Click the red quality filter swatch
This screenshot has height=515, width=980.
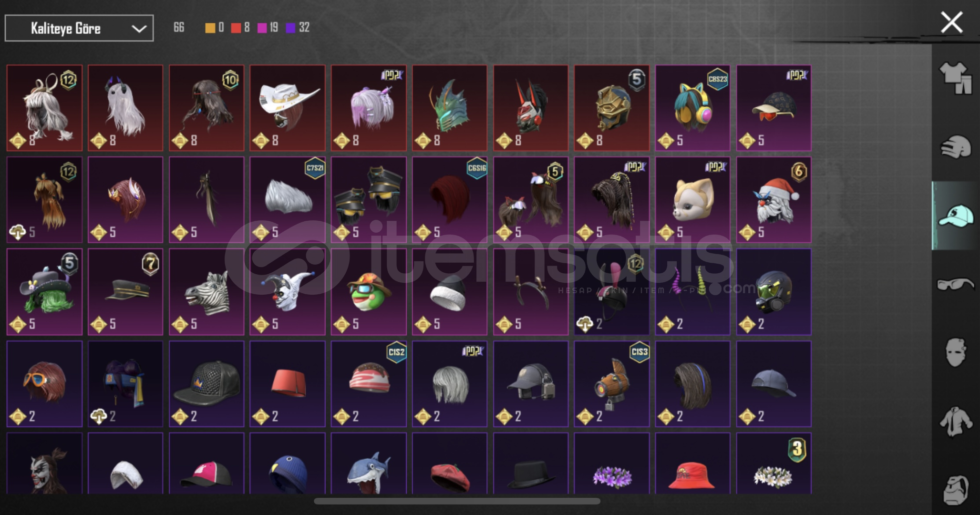pos(236,28)
